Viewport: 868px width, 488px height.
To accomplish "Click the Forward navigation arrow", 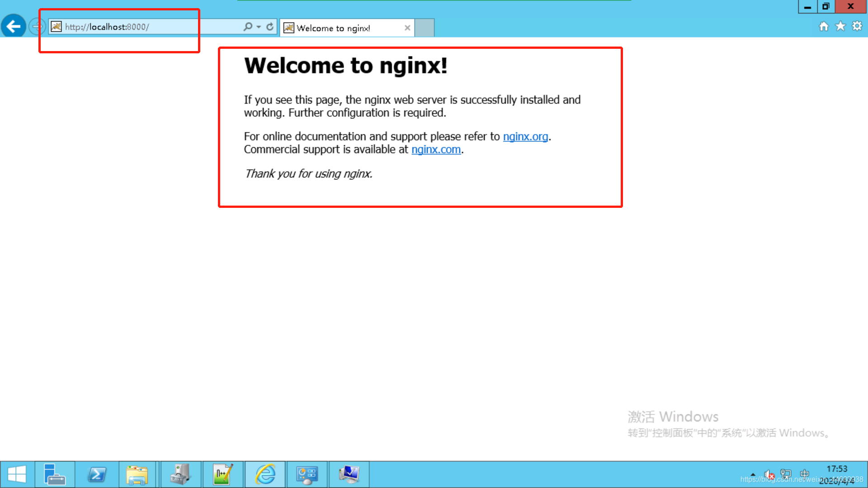I will point(36,27).
